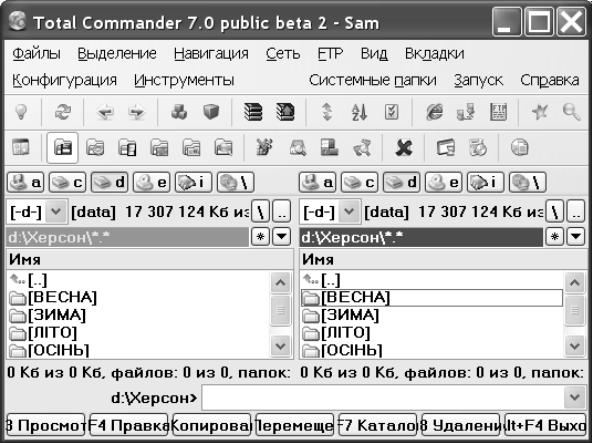
Task: Open FTP connection via the FTP icon
Action: coord(498,112)
